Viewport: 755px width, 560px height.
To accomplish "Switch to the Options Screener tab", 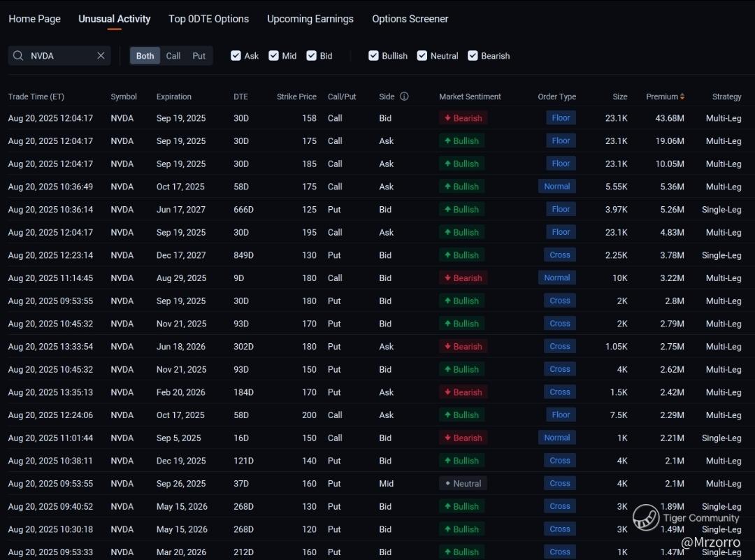I will pyautogui.click(x=410, y=19).
